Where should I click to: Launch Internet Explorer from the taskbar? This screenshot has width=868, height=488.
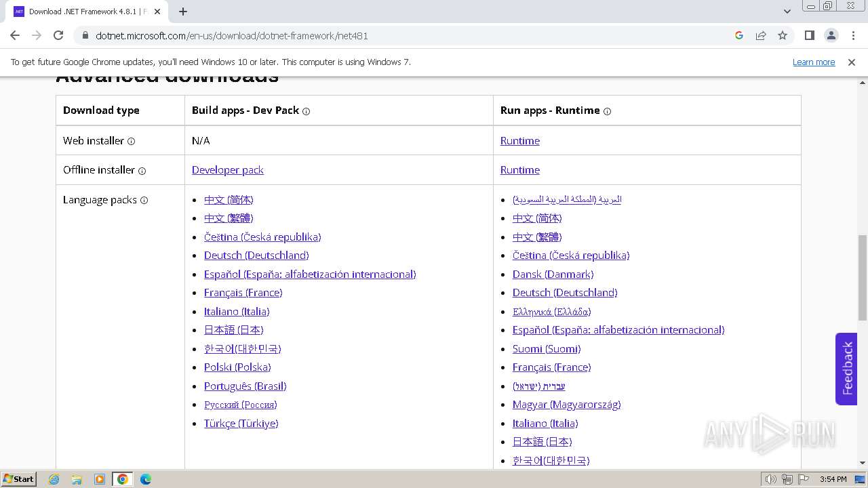[54, 479]
